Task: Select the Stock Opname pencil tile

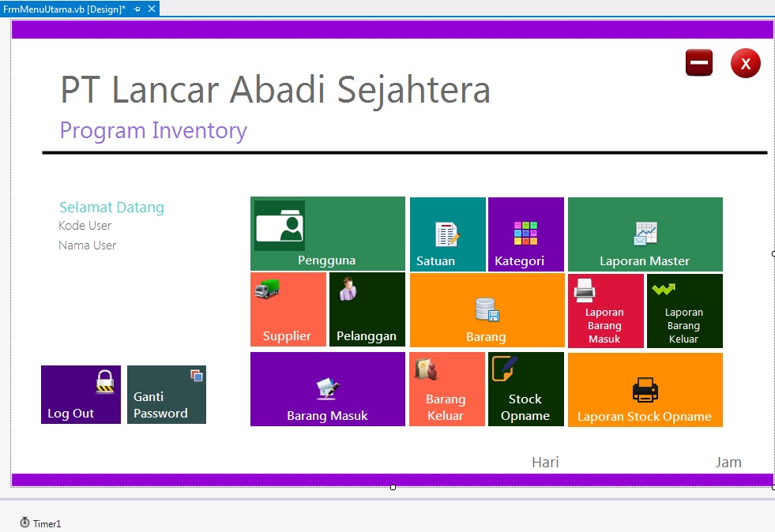Action: tap(525, 388)
